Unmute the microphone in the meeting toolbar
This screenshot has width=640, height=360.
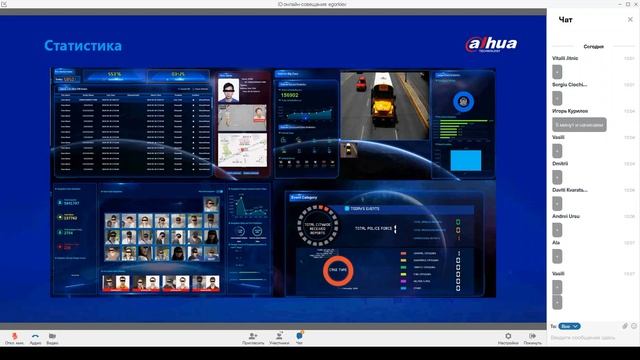click(x=15, y=338)
